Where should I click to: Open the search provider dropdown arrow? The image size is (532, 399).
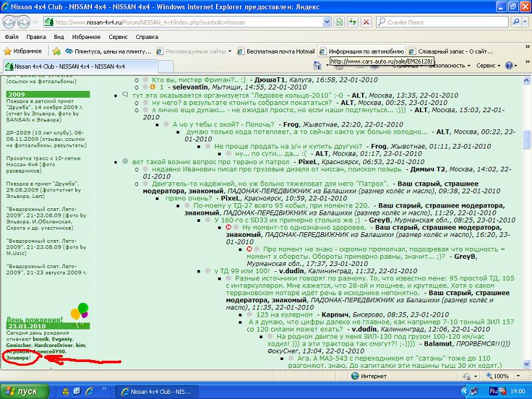point(526,23)
